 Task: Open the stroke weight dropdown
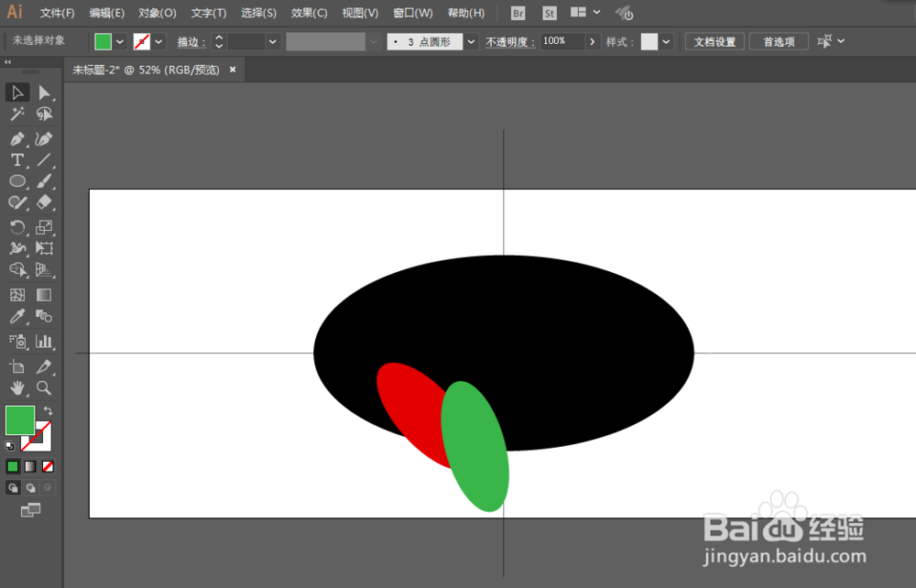pyautogui.click(x=273, y=41)
